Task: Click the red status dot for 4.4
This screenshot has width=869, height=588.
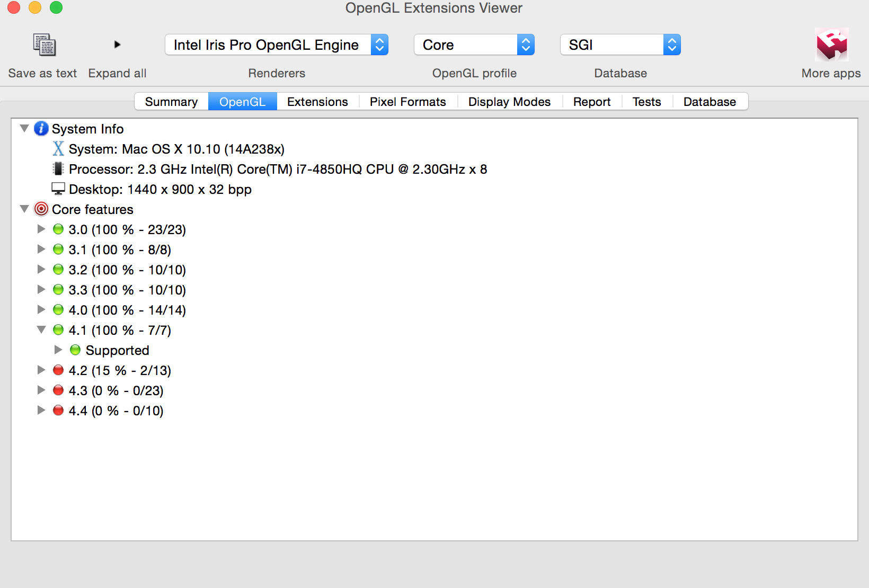Action: tap(58, 411)
